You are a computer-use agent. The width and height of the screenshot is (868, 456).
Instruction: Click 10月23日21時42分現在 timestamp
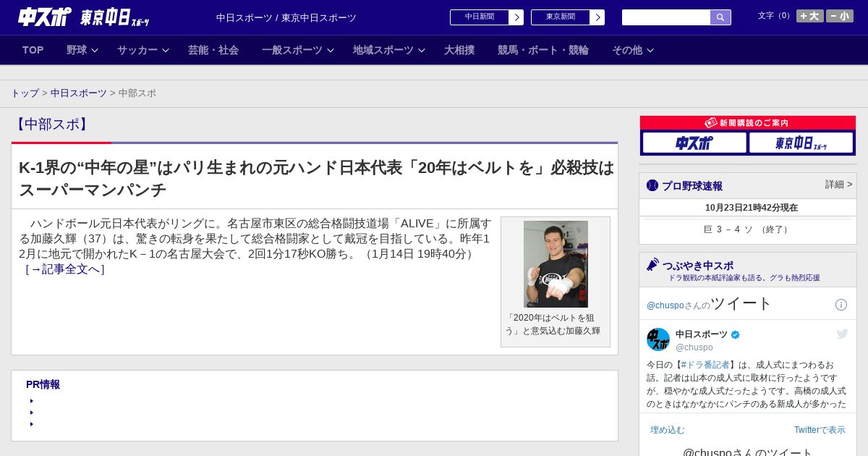[752, 208]
